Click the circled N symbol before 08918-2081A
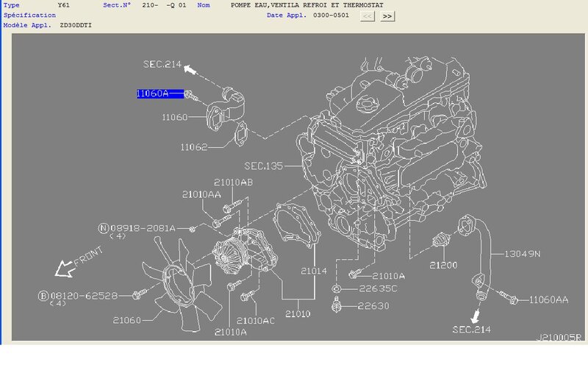The height and width of the screenshot is (387, 588). pos(103,229)
